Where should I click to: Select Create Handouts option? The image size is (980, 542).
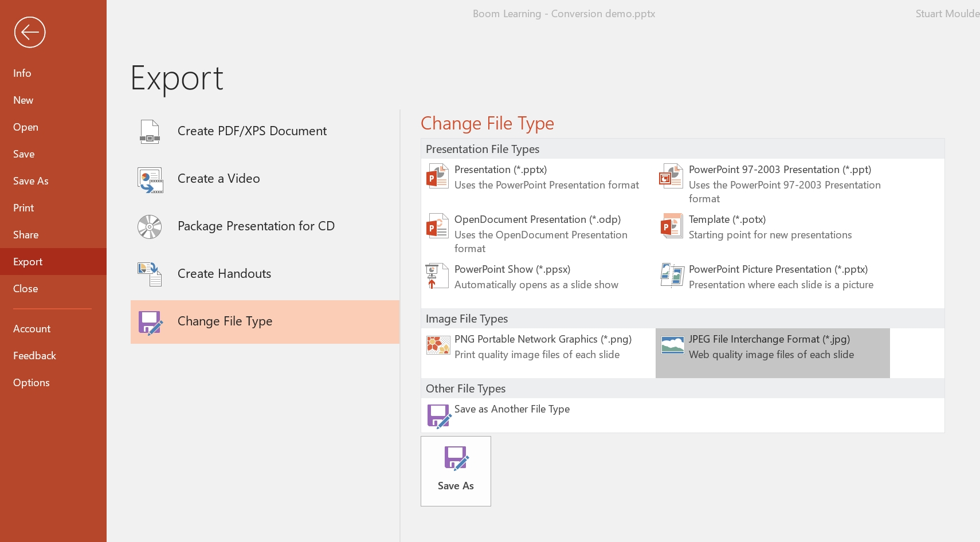(x=265, y=274)
